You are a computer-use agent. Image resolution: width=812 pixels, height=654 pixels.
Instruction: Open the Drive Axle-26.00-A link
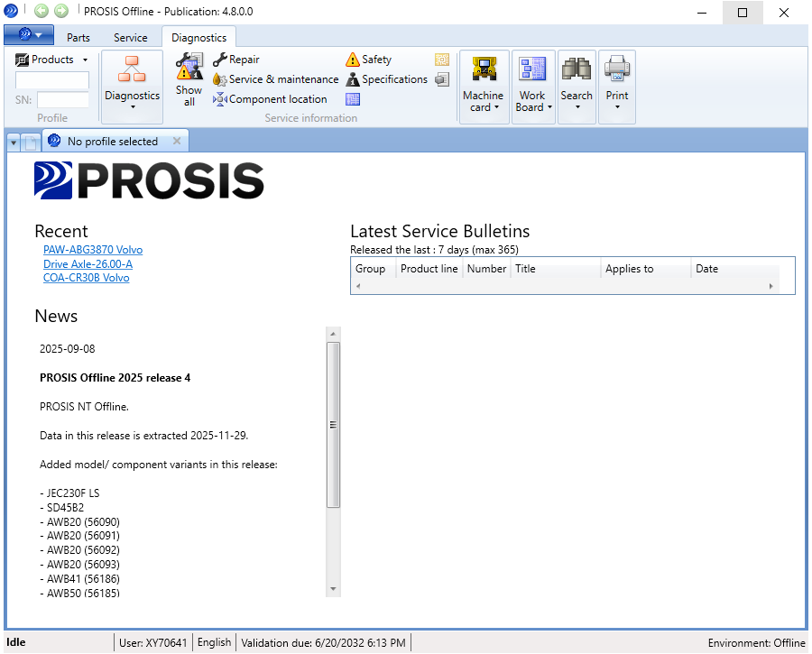tap(88, 263)
